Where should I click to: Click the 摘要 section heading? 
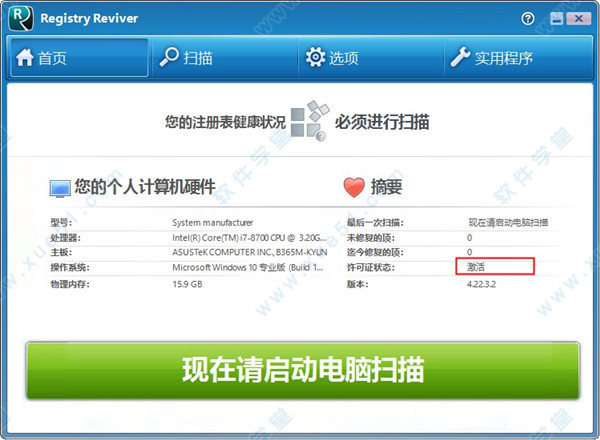386,187
